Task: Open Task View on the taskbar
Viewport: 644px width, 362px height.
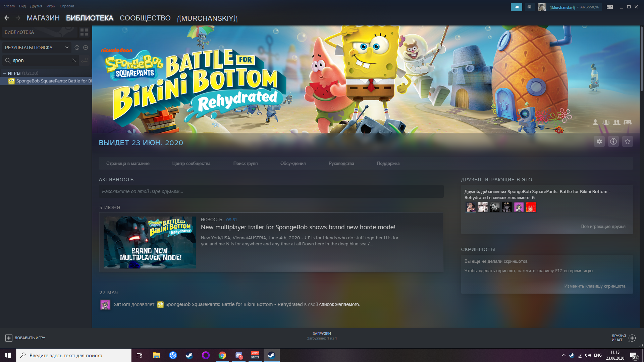Action: pos(140,355)
